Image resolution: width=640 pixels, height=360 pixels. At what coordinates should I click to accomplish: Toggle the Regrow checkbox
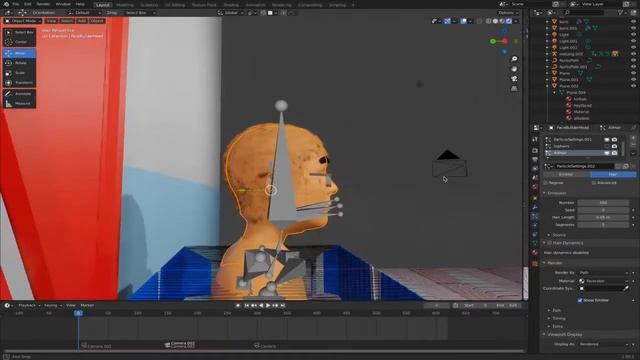coord(546,183)
